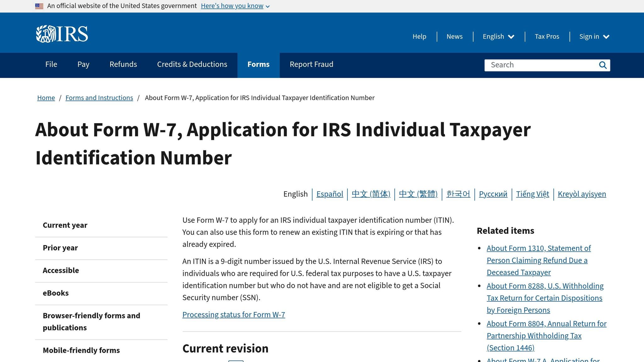
Task: Click the Help link
Action: tap(419, 36)
